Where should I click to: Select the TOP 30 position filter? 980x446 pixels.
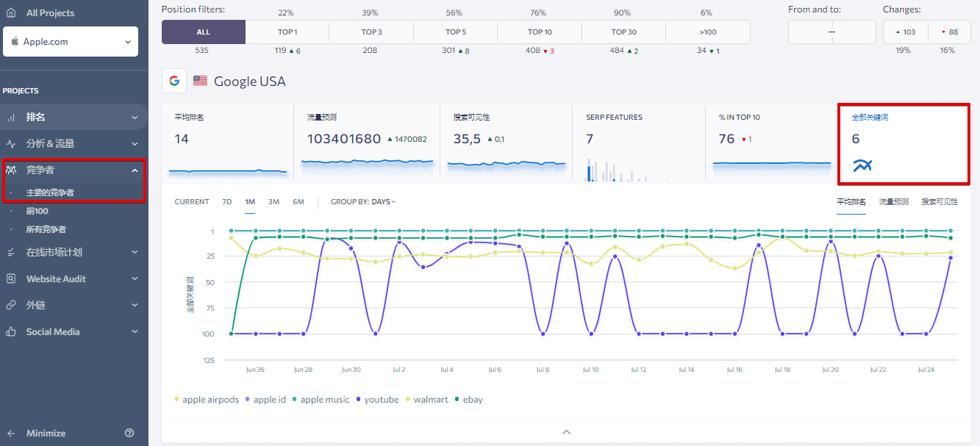tap(623, 32)
